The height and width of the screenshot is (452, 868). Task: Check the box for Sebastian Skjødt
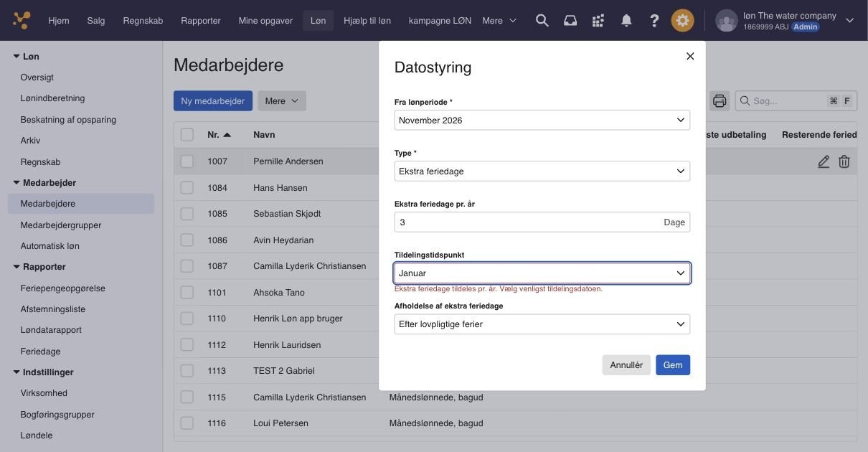click(x=187, y=214)
